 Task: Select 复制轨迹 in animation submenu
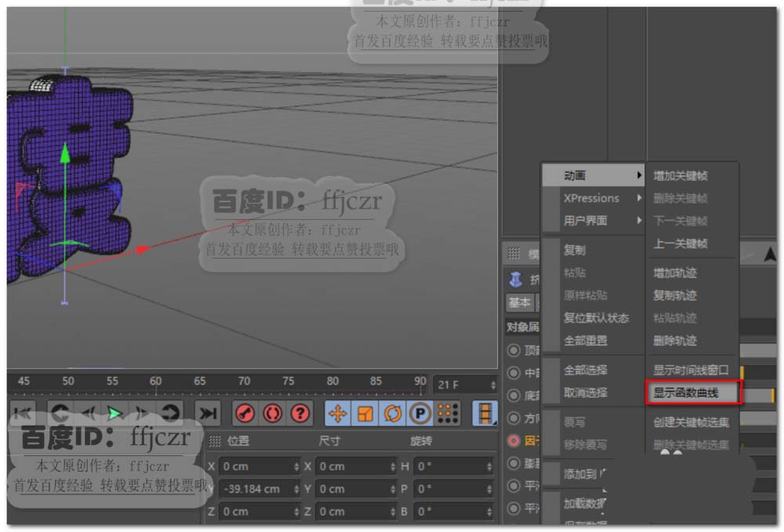pyautogui.click(x=692, y=295)
